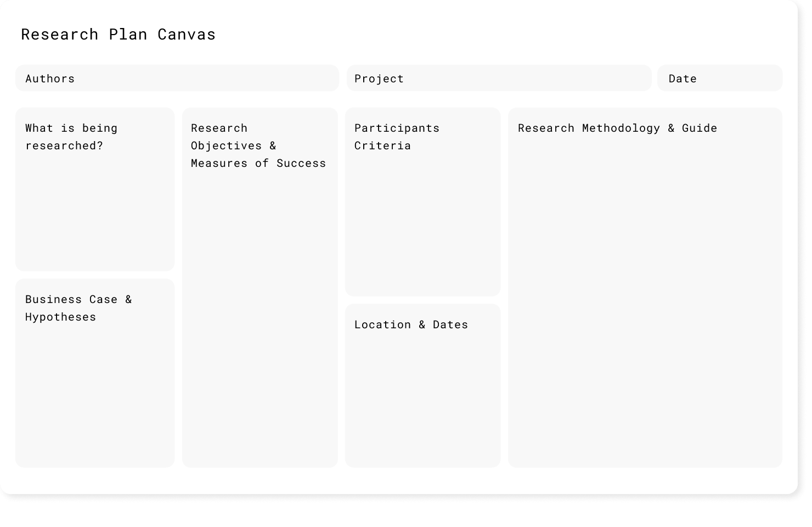Select the Participants Criteria heading

(x=397, y=137)
